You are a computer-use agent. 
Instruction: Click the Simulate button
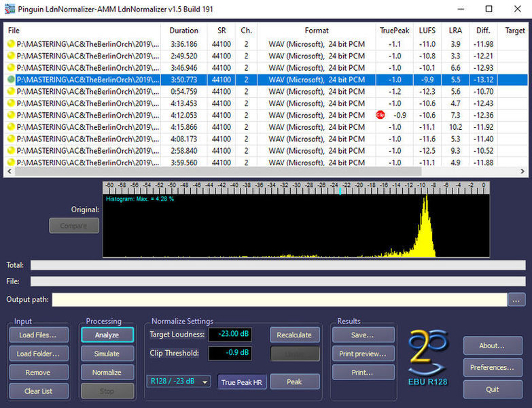coord(107,354)
